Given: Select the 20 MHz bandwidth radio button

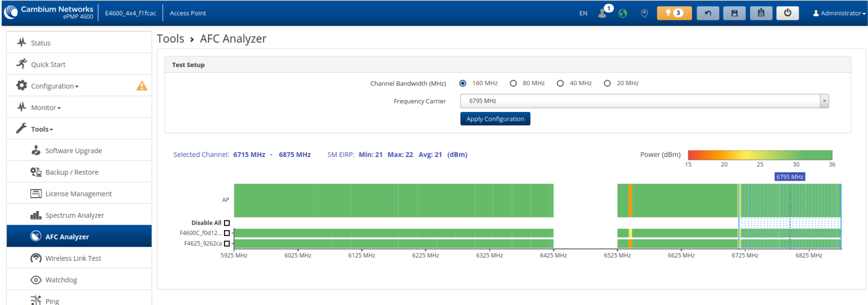Looking at the screenshot, I should 607,83.
